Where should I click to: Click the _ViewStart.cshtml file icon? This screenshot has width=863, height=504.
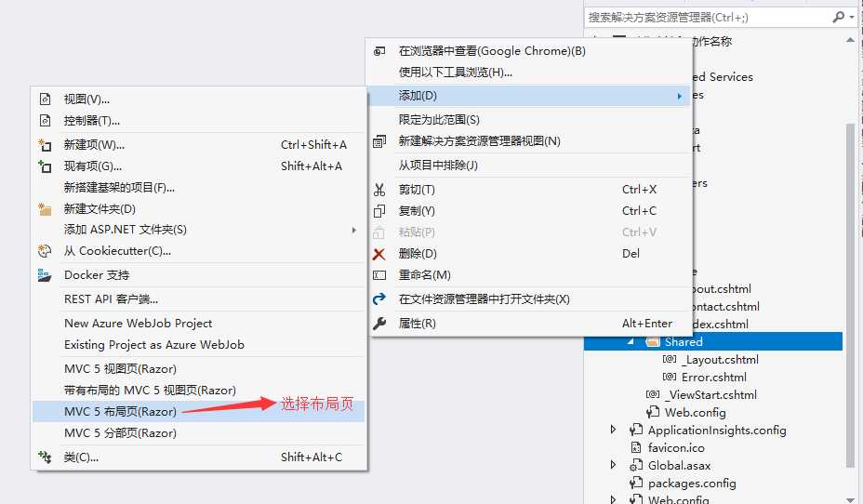653,394
